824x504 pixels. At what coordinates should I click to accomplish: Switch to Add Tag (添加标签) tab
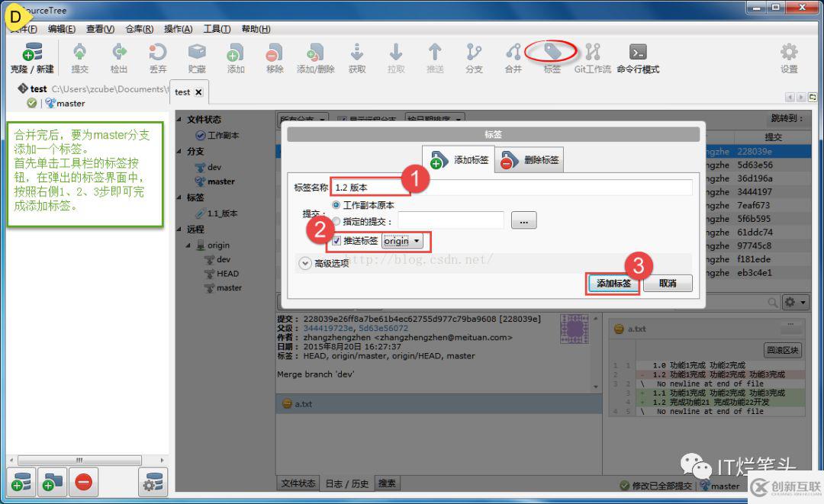(459, 159)
